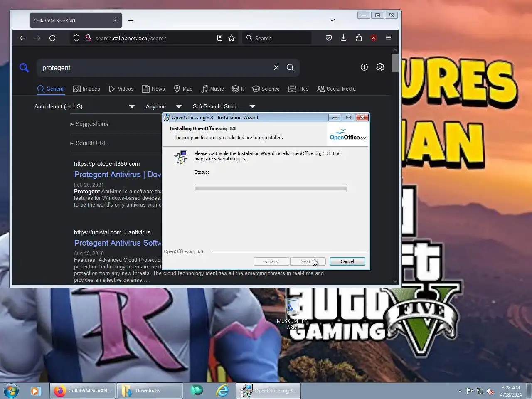Toggle reader view icon in address bar
The height and width of the screenshot is (399, 532).
click(220, 38)
